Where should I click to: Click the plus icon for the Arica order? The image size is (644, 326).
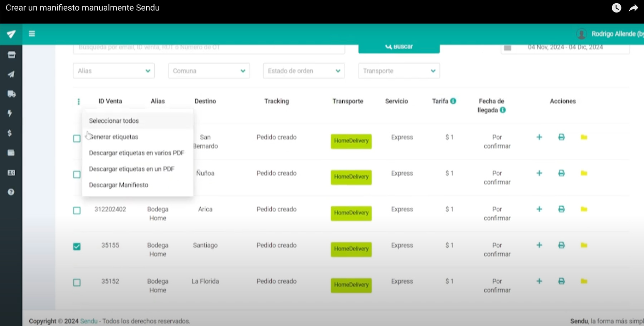point(539,209)
